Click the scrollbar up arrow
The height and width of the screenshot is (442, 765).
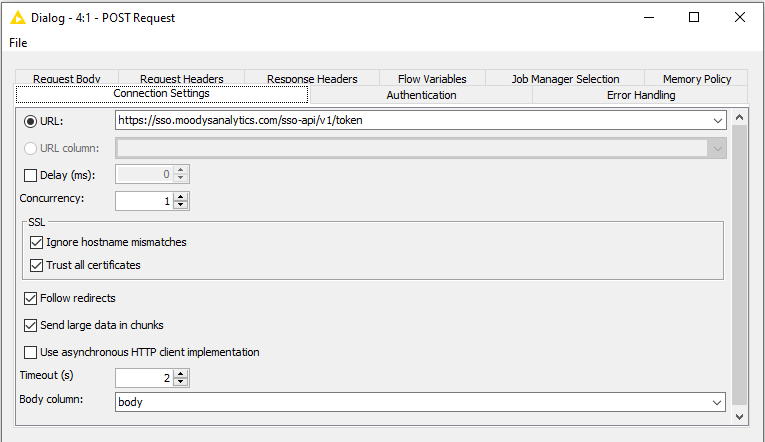click(739, 118)
